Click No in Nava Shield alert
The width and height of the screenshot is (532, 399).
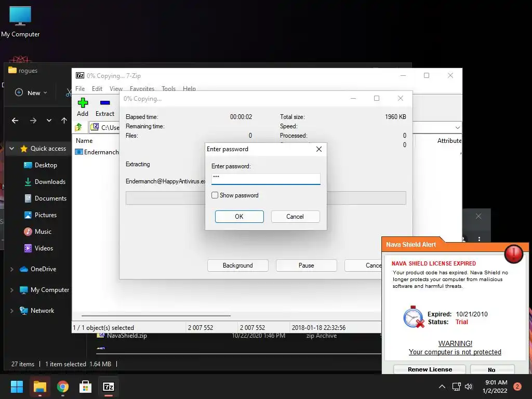click(x=492, y=369)
